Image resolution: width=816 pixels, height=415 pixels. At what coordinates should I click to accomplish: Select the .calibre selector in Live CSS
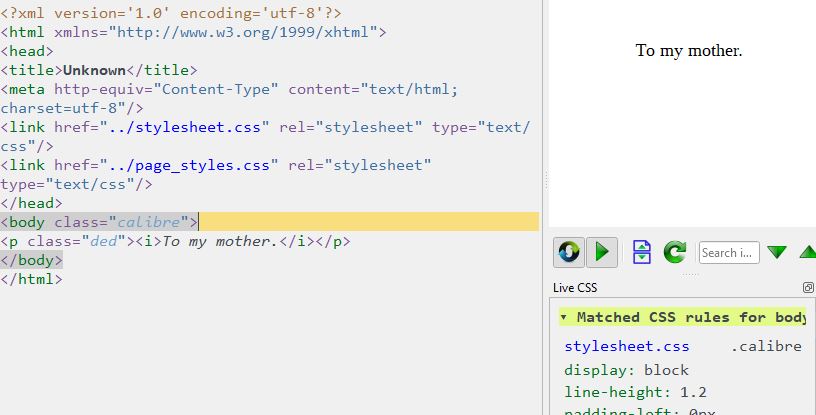click(x=766, y=346)
